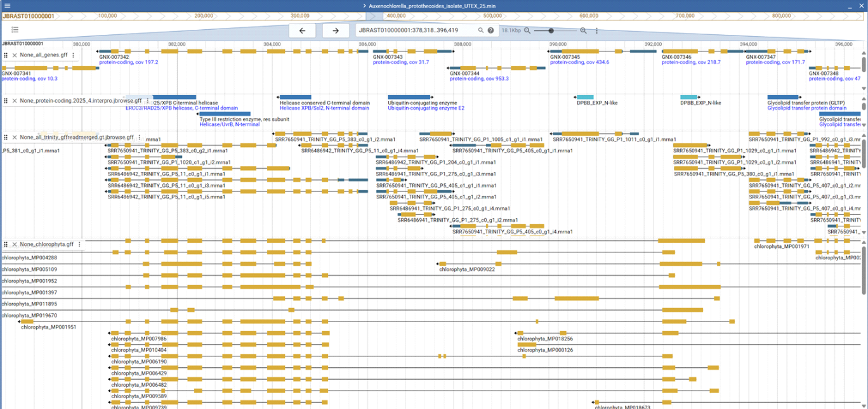Image resolution: width=868 pixels, height=409 pixels.
Task: Select the Ubiquitin-conjugating enzyme E2 feature label
Action: point(426,108)
